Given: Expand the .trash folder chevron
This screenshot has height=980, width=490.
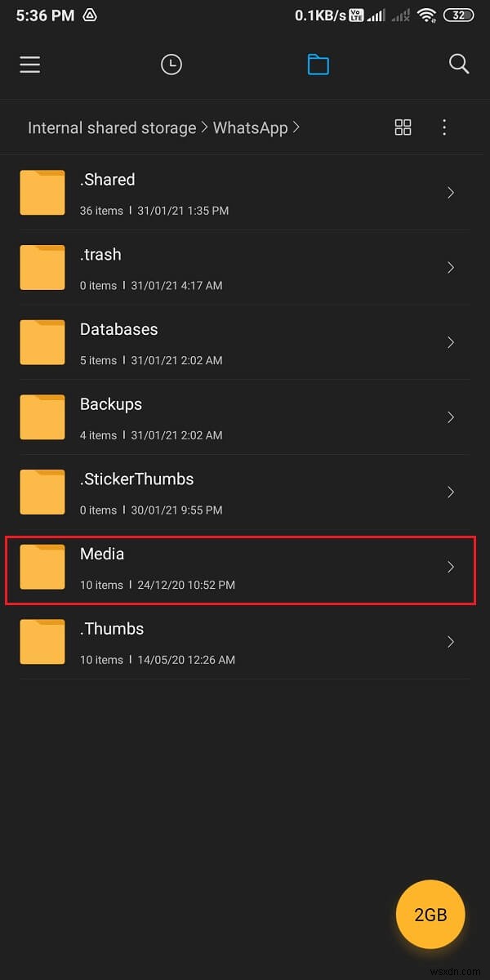Looking at the screenshot, I should tap(451, 267).
